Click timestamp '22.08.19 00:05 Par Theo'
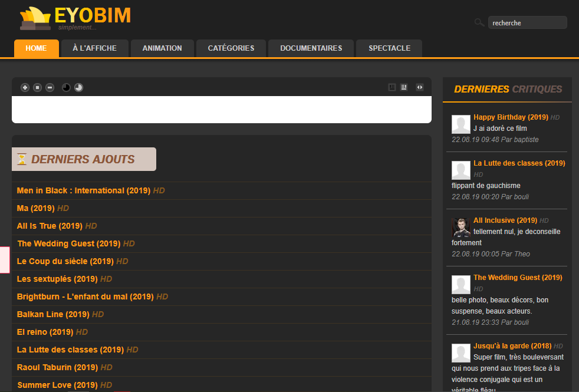Image resolution: width=579 pixels, height=392 pixels. pos(491,254)
